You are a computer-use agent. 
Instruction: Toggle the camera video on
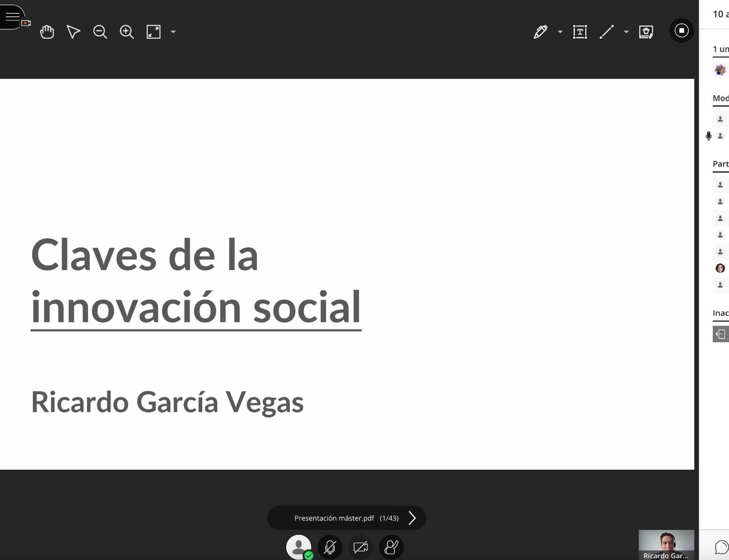click(x=361, y=547)
